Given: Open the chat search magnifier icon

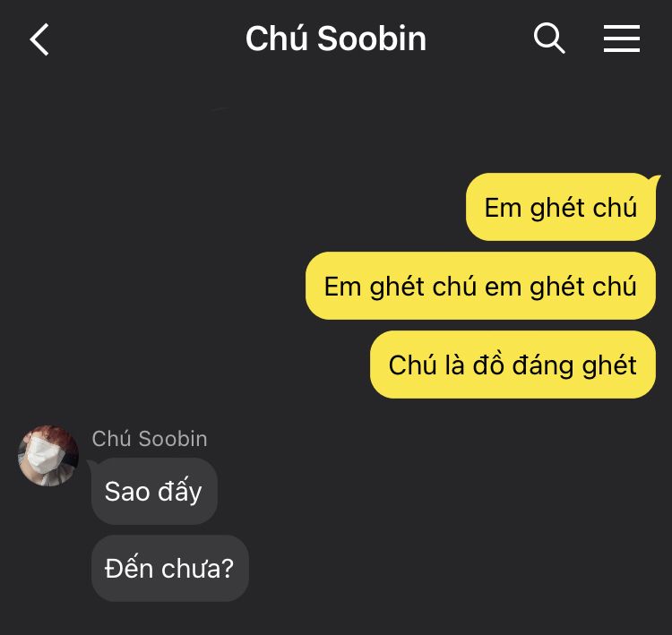Looking at the screenshot, I should (549, 39).
